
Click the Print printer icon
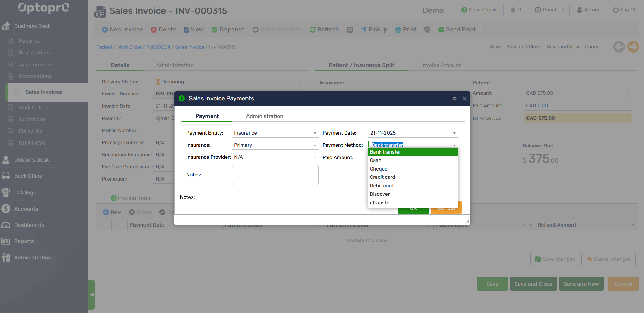[x=398, y=30]
